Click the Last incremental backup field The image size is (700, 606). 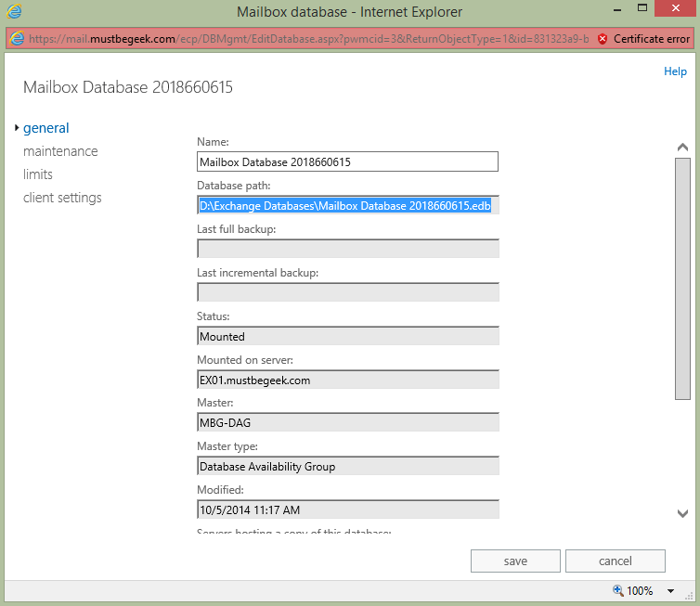(347, 292)
